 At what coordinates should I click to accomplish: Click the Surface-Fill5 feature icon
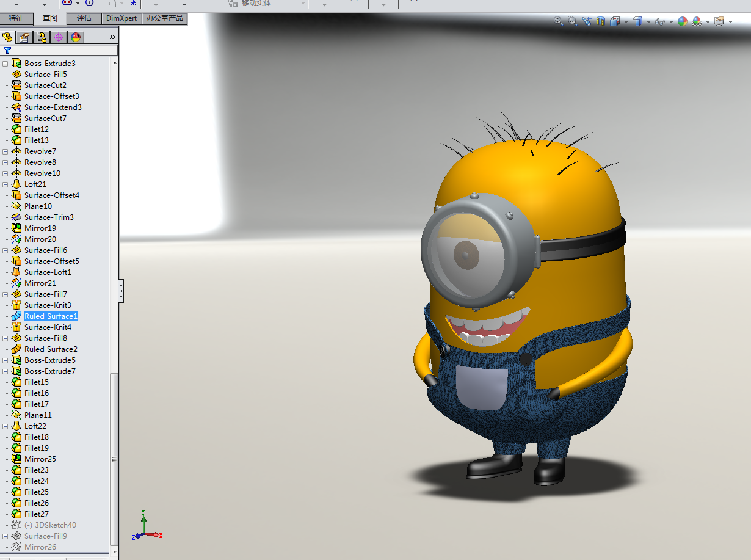click(x=16, y=75)
